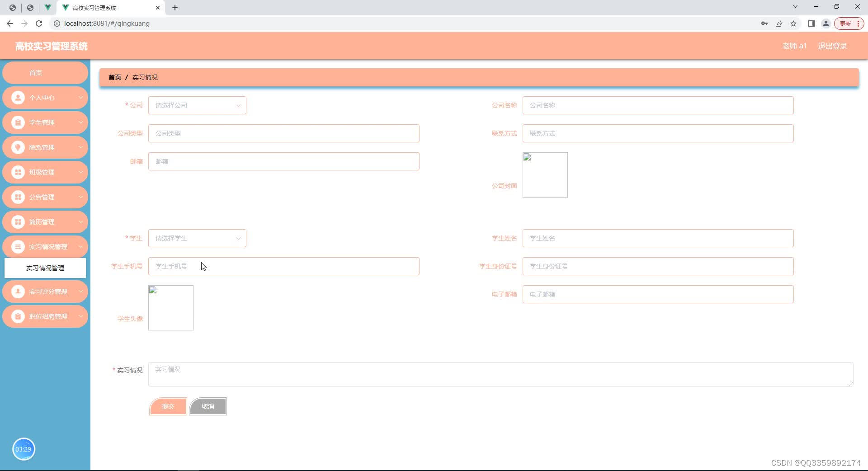The image size is (868, 471).
Task: Click the 公司封面 image thumbnail
Action: (x=545, y=175)
